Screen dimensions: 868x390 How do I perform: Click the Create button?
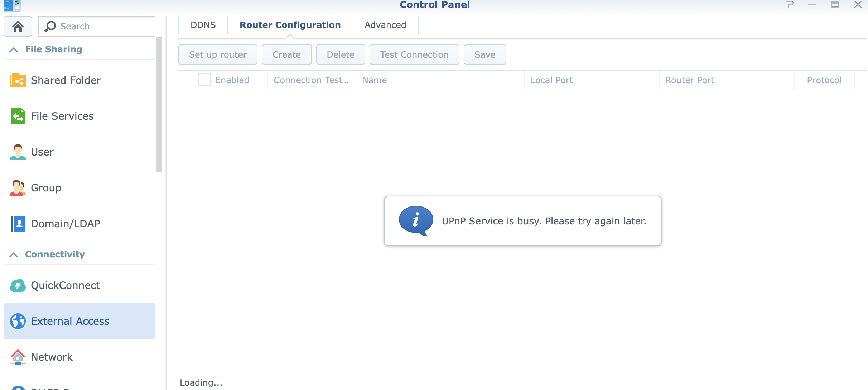click(x=286, y=54)
